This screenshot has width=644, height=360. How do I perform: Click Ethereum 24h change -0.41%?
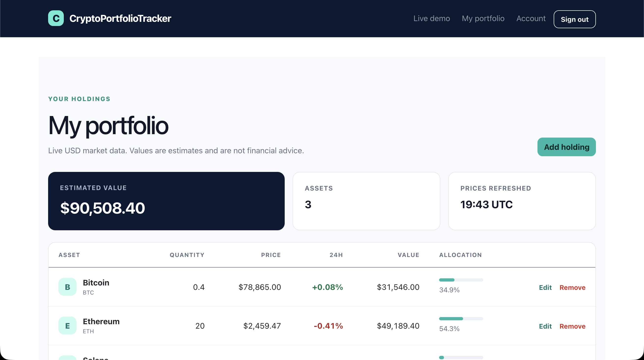tap(328, 326)
